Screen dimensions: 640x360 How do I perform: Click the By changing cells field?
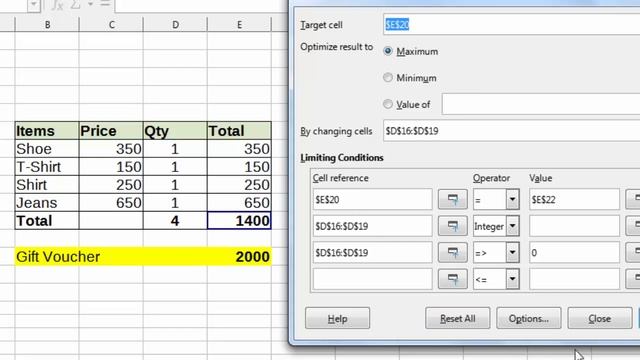[x=511, y=131]
